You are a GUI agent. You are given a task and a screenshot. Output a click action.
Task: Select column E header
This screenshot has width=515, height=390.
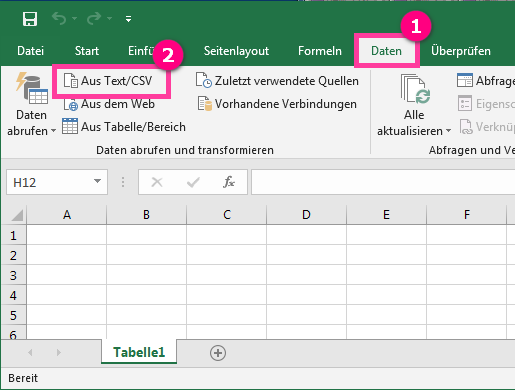(x=386, y=215)
